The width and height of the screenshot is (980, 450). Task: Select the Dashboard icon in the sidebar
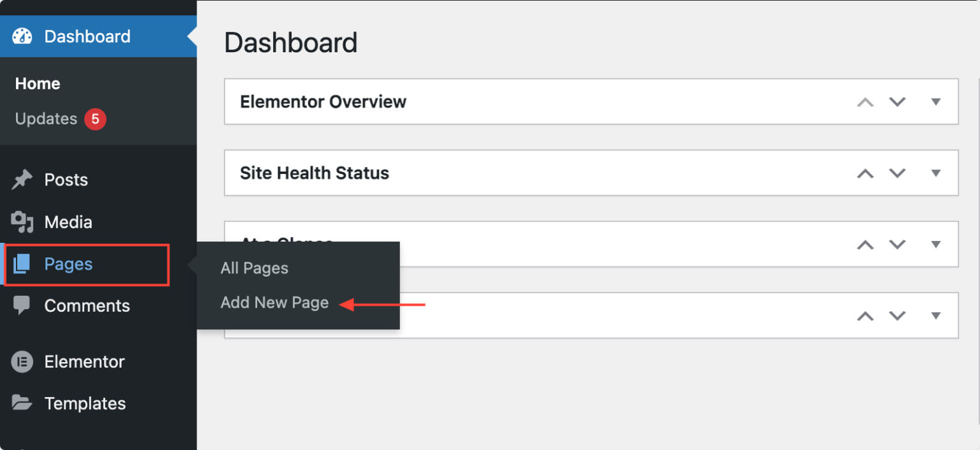point(22,36)
